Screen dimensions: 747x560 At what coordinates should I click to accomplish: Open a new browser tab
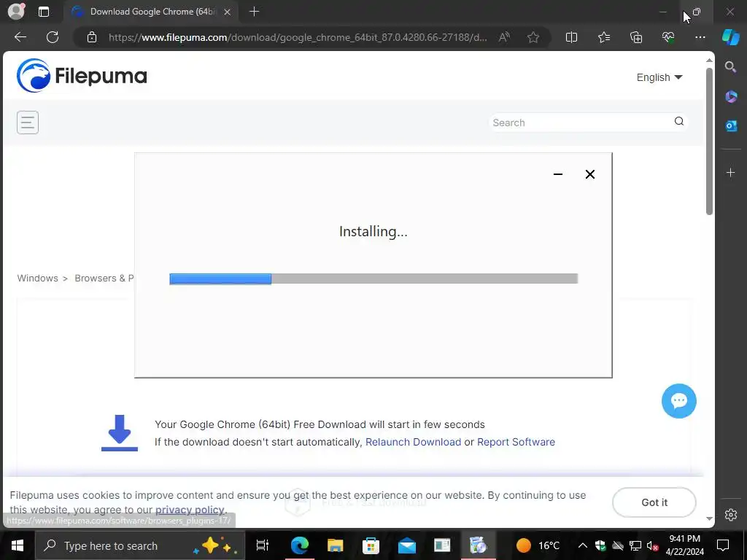[254, 12]
